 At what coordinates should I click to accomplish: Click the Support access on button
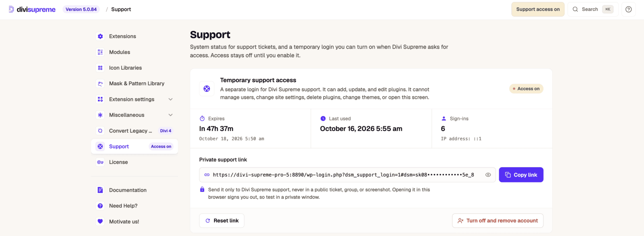click(x=538, y=9)
